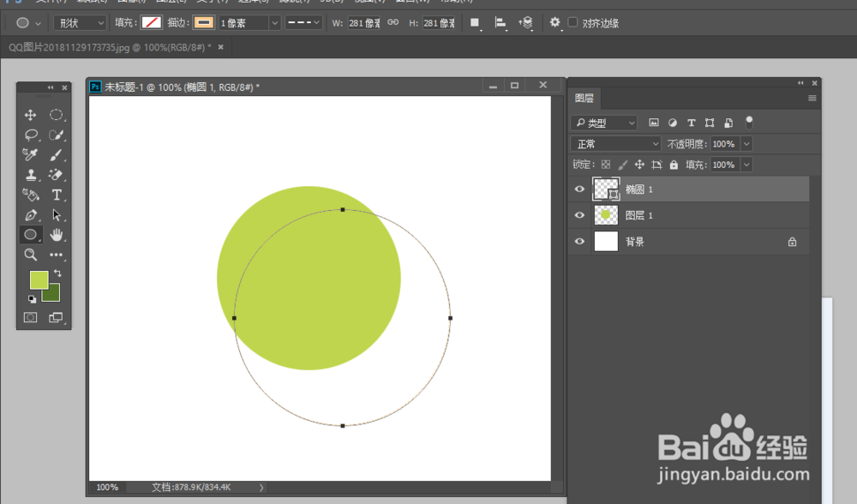The width and height of the screenshot is (857, 504).
Task: Select the Quick Selection brush tool
Action: 56,135
